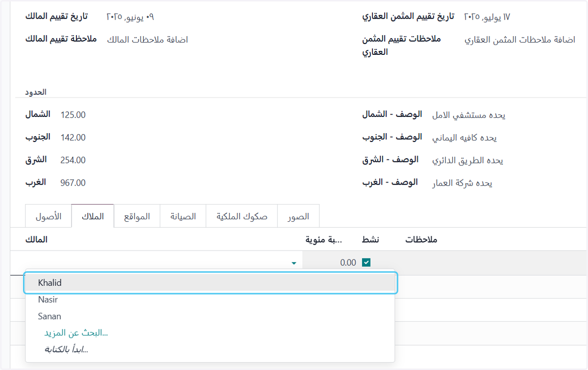588x370 pixels.
Task: Select Nasir from owner suggestions
Action: point(210,300)
